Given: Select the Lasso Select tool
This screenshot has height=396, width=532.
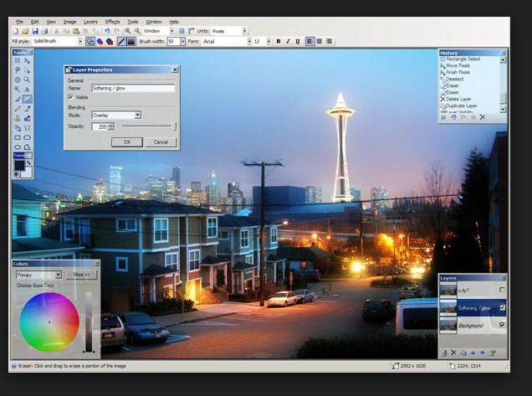Looking at the screenshot, I should [x=18, y=70].
